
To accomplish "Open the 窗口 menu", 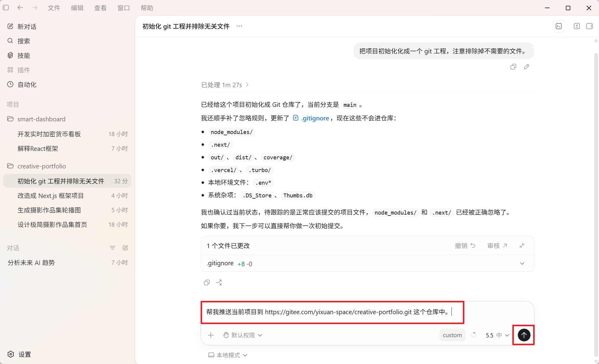I will [x=123, y=8].
